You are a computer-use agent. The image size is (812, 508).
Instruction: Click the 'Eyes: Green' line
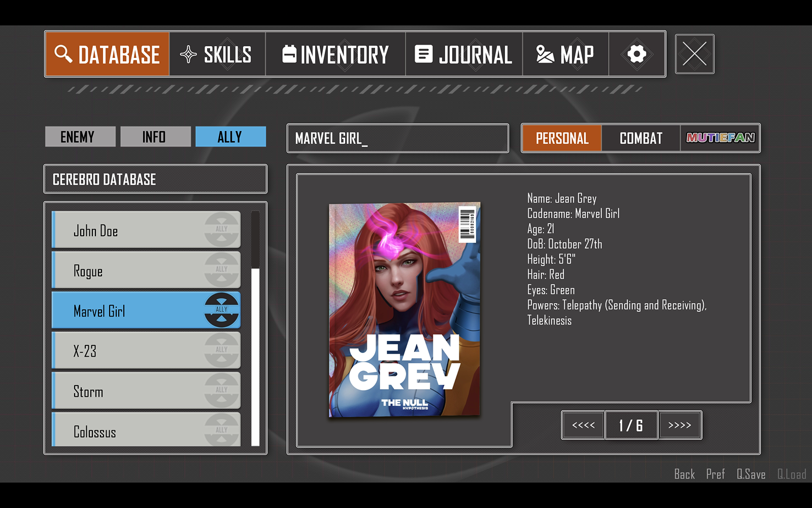click(x=551, y=290)
